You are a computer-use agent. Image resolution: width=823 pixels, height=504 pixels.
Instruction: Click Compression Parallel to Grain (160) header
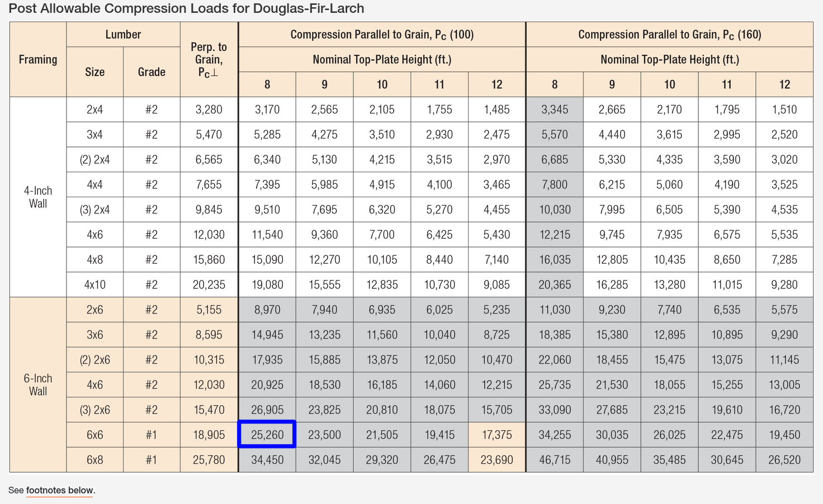click(669, 35)
